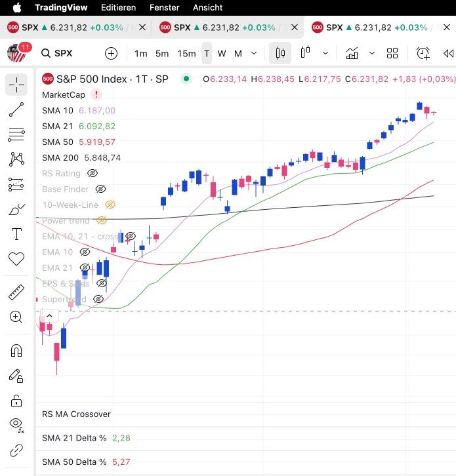The width and height of the screenshot is (456, 476).
Task: Switch to the 15m timeframe
Action: 186,53
